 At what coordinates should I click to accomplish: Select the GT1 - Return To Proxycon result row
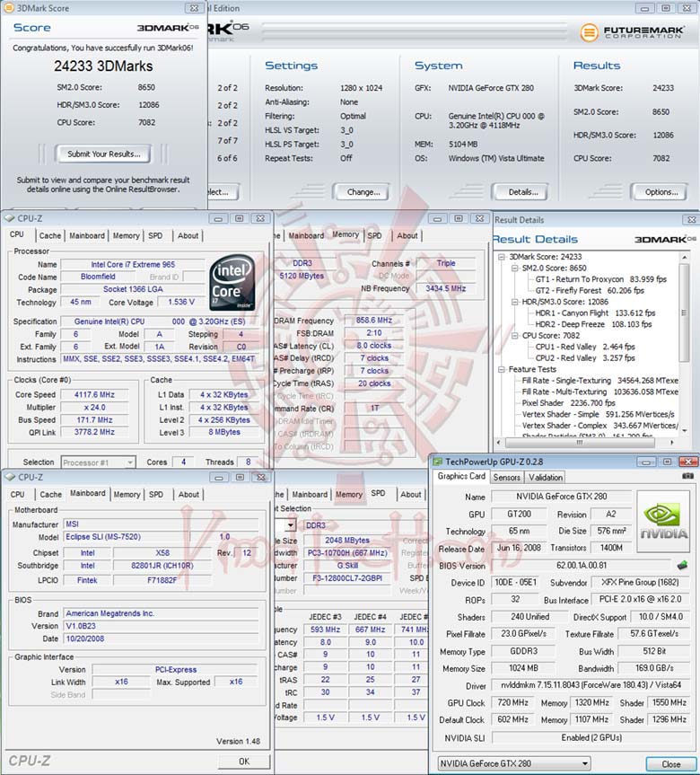(600, 279)
